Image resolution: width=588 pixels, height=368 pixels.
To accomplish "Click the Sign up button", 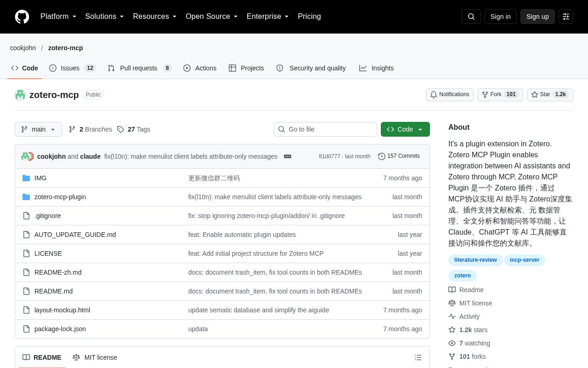I will tap(537, 17).
